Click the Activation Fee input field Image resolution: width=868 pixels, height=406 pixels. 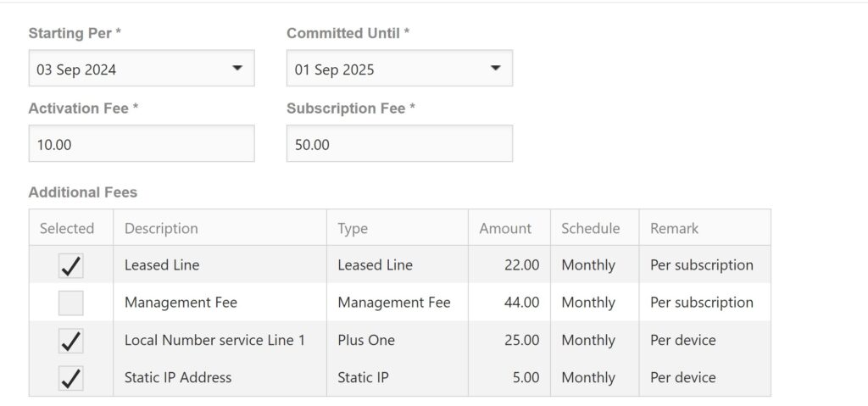coord(142,144)
